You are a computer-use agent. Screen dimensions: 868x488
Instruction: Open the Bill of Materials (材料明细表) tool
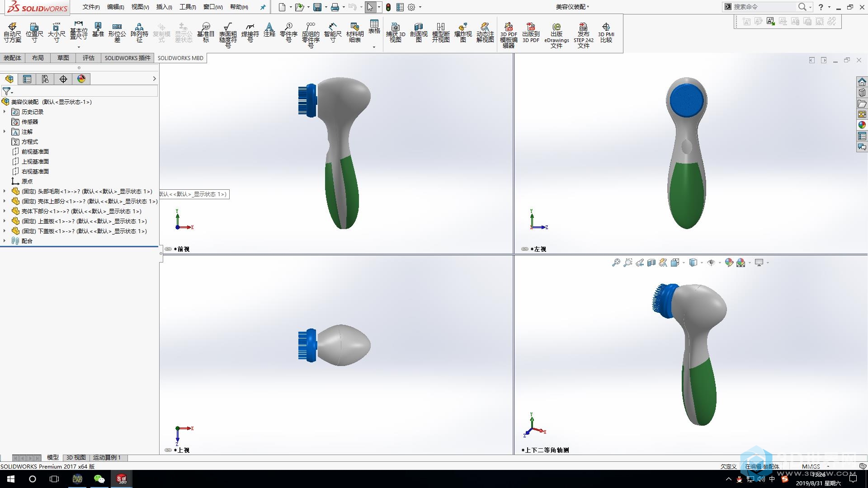tap(355, 33)
